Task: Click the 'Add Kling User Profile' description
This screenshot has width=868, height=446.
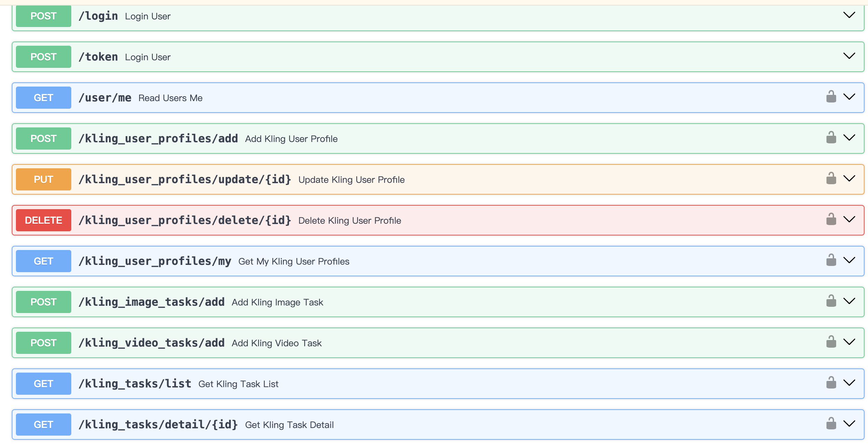Action: point(291,139)
